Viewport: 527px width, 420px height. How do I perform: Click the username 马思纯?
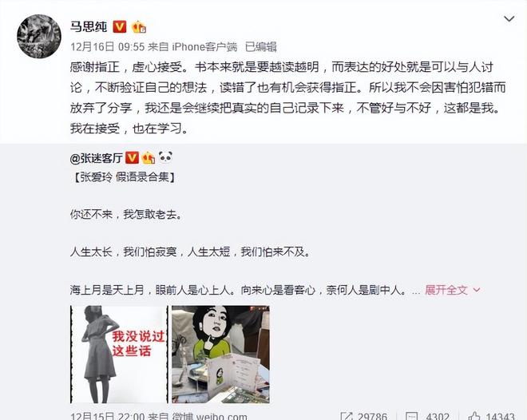89,26
